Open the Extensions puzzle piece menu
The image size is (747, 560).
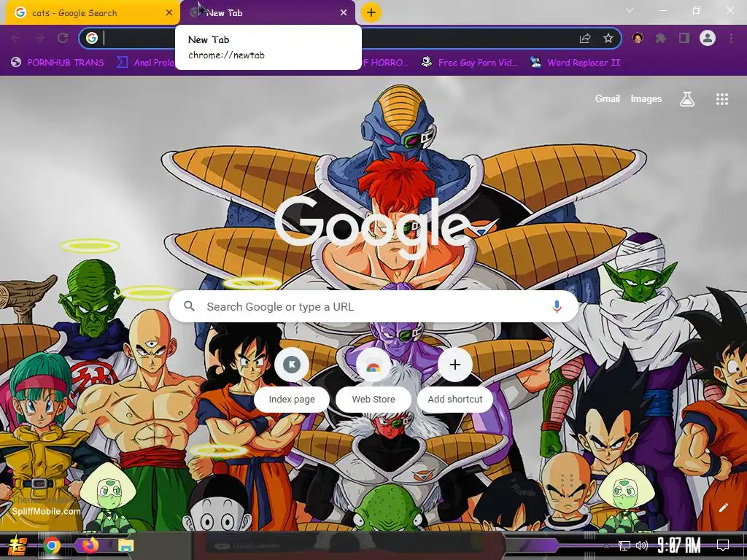(661, 38)
